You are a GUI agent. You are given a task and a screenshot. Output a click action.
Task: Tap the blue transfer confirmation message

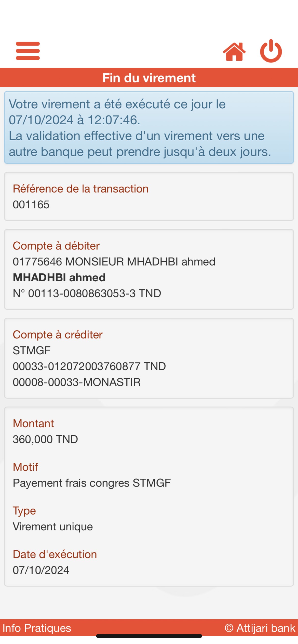pos(149,128)
